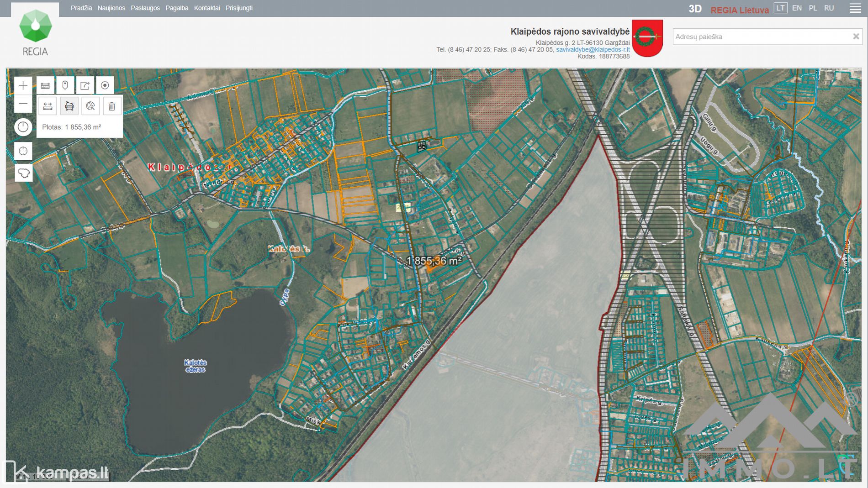Reset map rotation with compass button
868x488 pixels.
click(23, 127)
